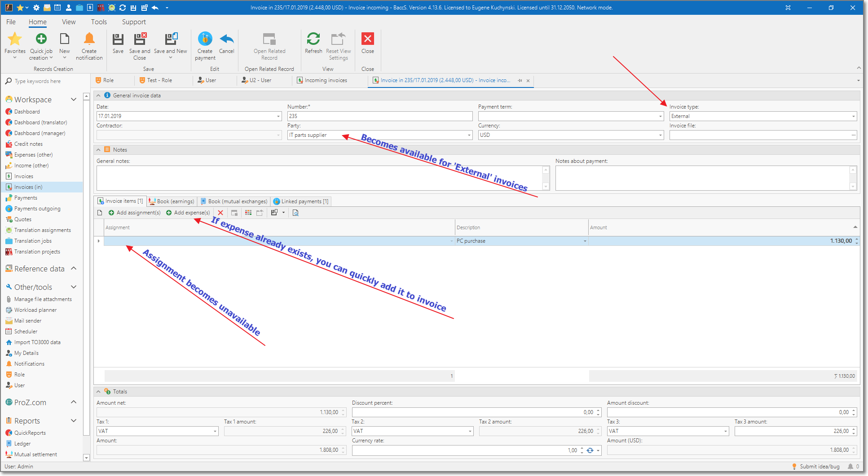Click Add assignment(s) button
Screen dimensions: 868x476
(134, 213)
